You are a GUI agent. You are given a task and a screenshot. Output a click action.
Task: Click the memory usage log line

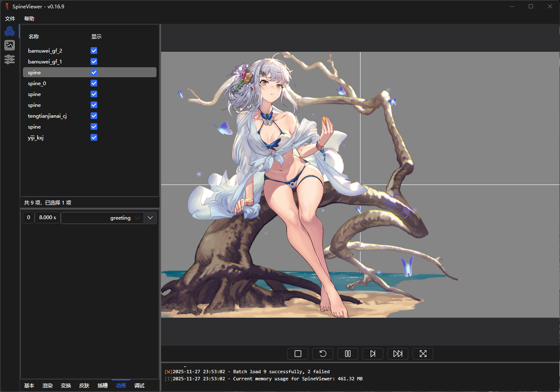(x=264, y=379)
